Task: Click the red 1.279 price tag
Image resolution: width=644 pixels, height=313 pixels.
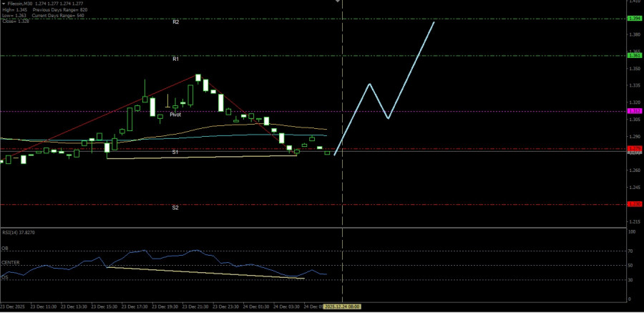Action: point(634,148)
